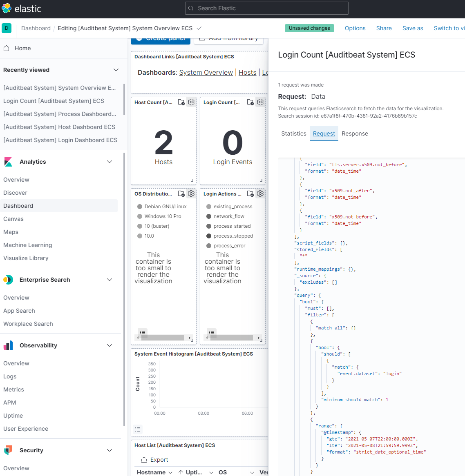465x476 pixels.
Task: Open Host Dashboard ECS recent item
Action: point(59,127)
